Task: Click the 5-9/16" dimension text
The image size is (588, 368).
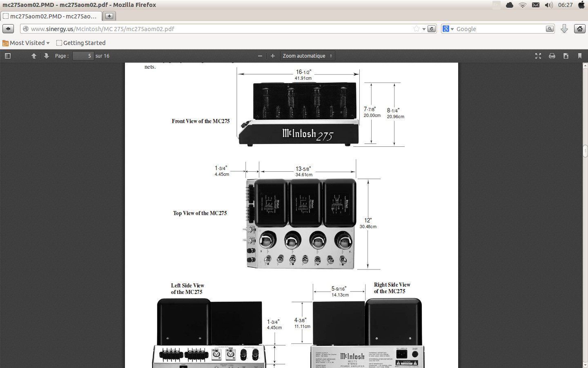Action: click(339, 289)
